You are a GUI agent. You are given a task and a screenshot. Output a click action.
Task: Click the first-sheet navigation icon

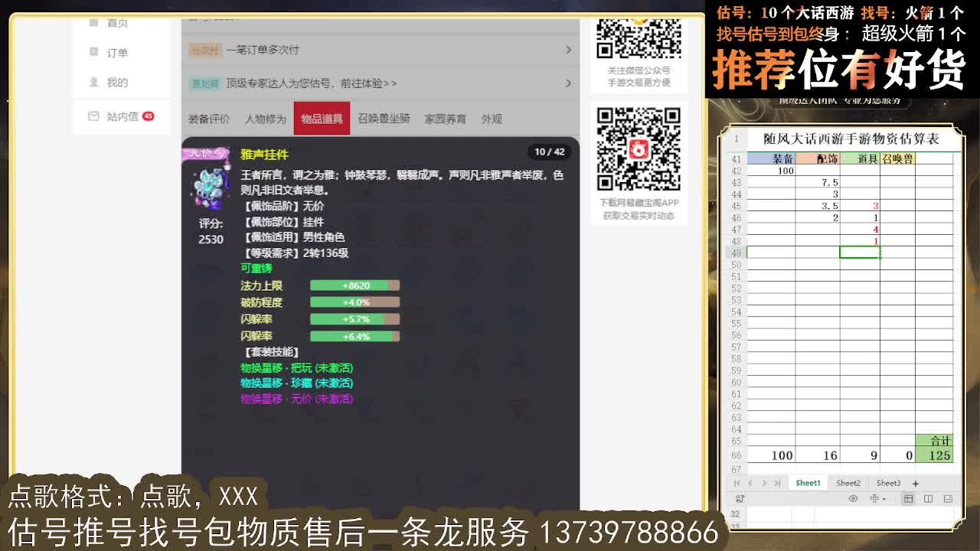(x=737, y=483)
